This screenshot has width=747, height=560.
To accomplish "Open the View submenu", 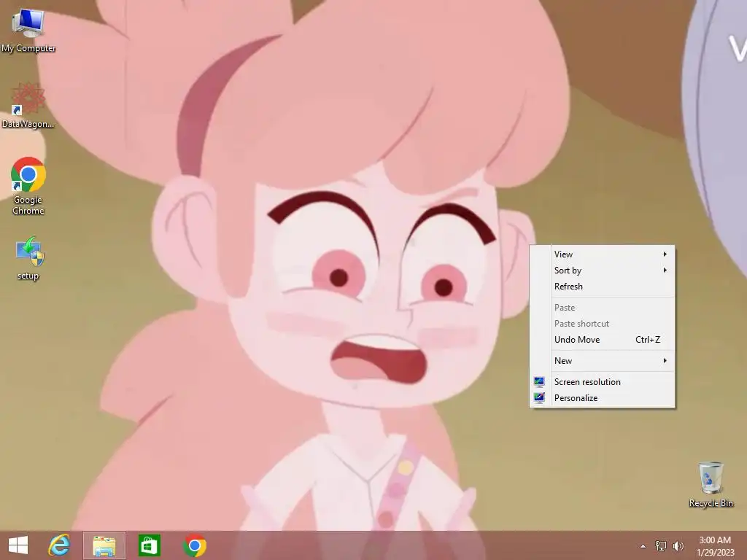I will tap(602, 254).
